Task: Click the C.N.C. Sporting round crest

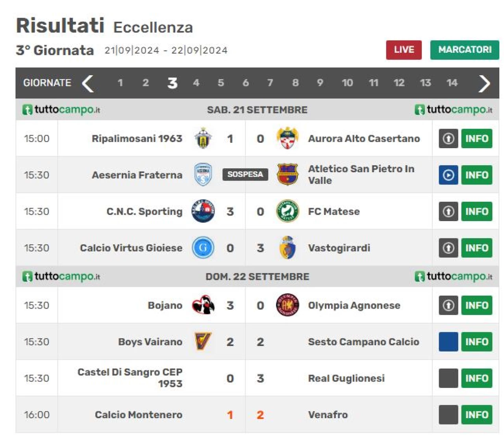Action: [x=203, y=211]
